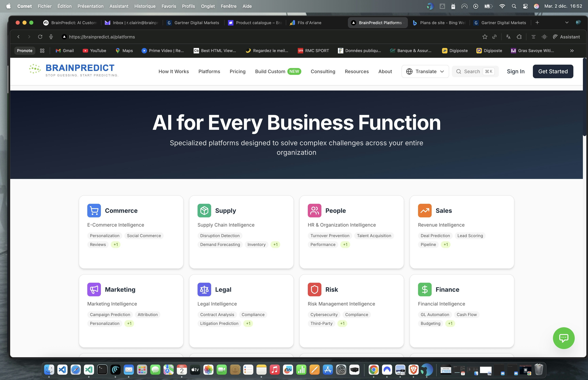
Task: Reload the page with the refresh icon
Action: point(40,37)
